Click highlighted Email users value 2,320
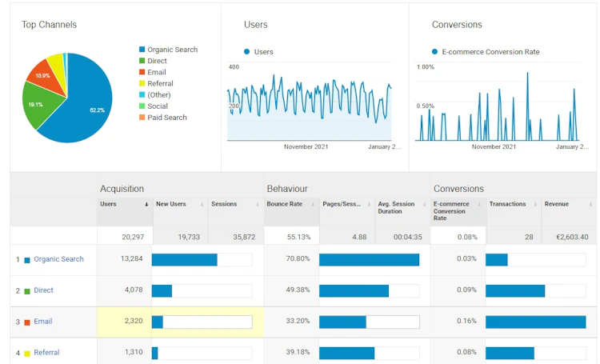The image size is (600, 364). click(134, 321)
